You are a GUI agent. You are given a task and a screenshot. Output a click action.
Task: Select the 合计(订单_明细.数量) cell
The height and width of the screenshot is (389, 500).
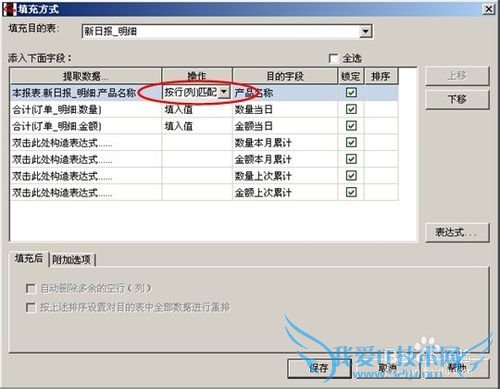click(x=86, y=109)
